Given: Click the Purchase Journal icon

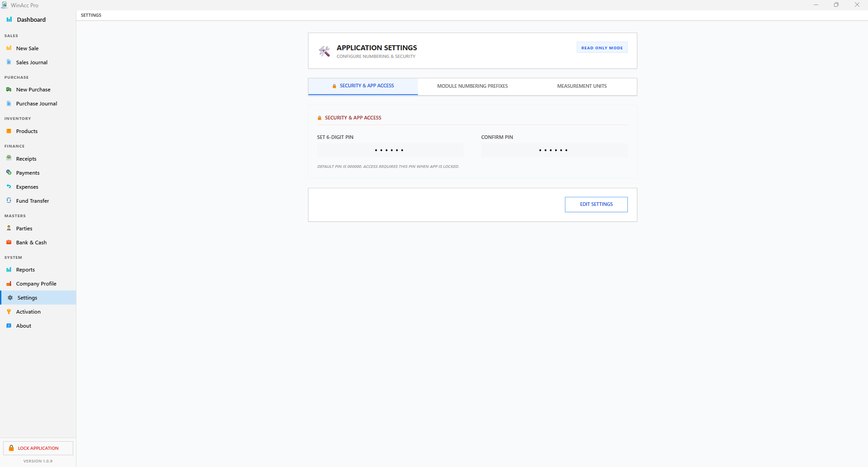Looking at the screenshot, I should click(x=9, y=103).
